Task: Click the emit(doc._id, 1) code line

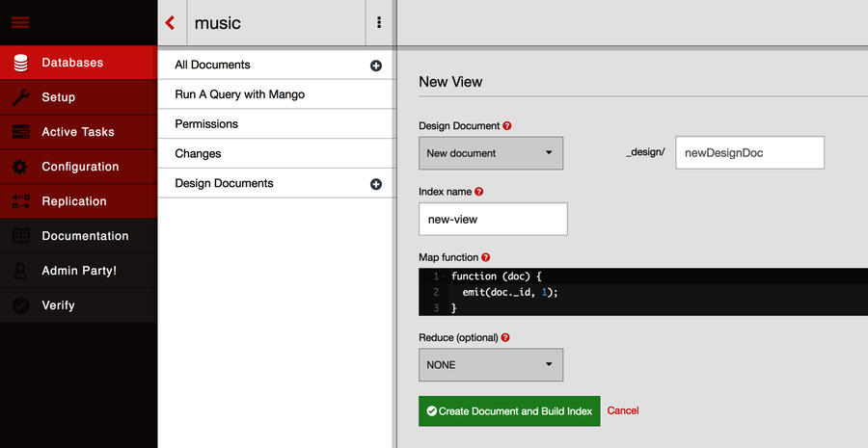Action: click(510, 292)
